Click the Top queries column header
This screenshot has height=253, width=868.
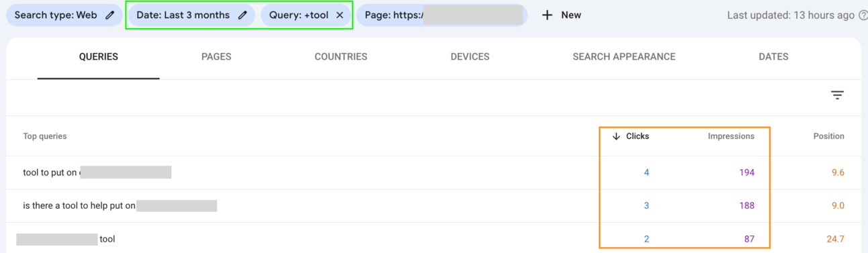click(x=45, y=136)
